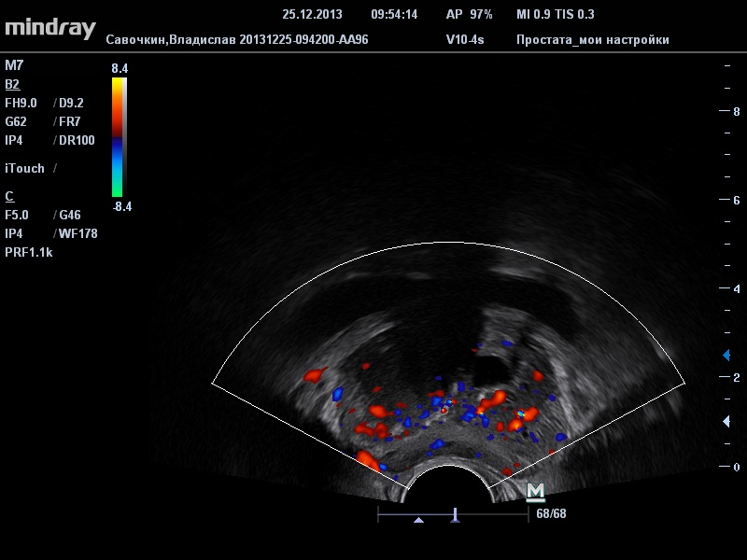Click the cine loop current frame marker
The width and height of the screenshot is (747, 560).
point(455,515)
